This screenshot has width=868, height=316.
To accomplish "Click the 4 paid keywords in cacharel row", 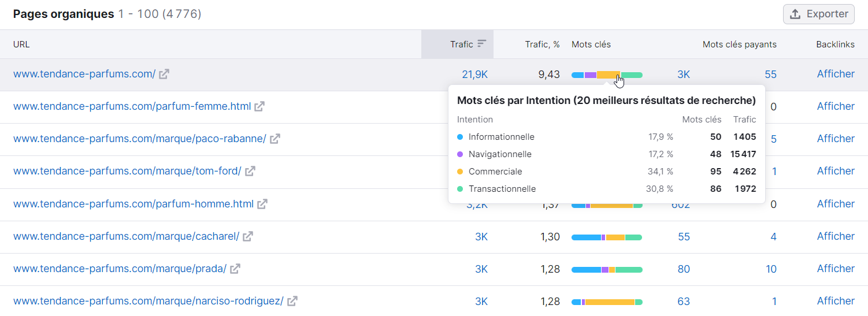I will pos(774,237).
